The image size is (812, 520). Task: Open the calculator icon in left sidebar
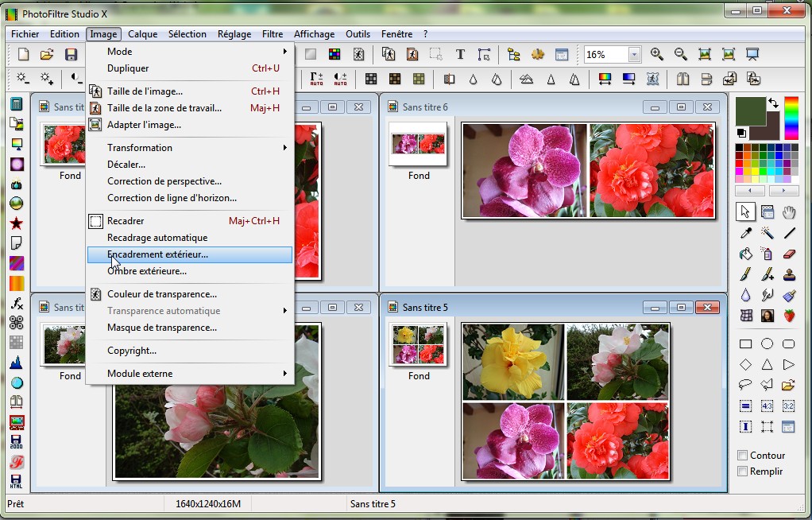click(x=17, y=104)
